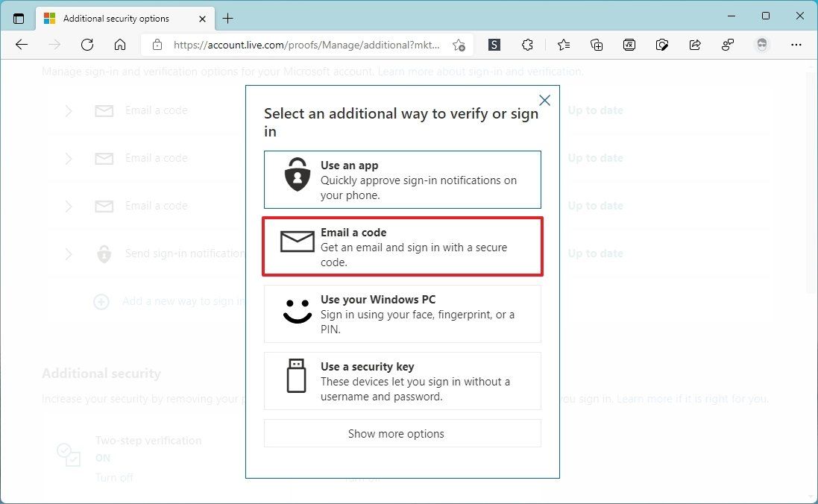Click the site security lock icon

[x=157, y=45]
